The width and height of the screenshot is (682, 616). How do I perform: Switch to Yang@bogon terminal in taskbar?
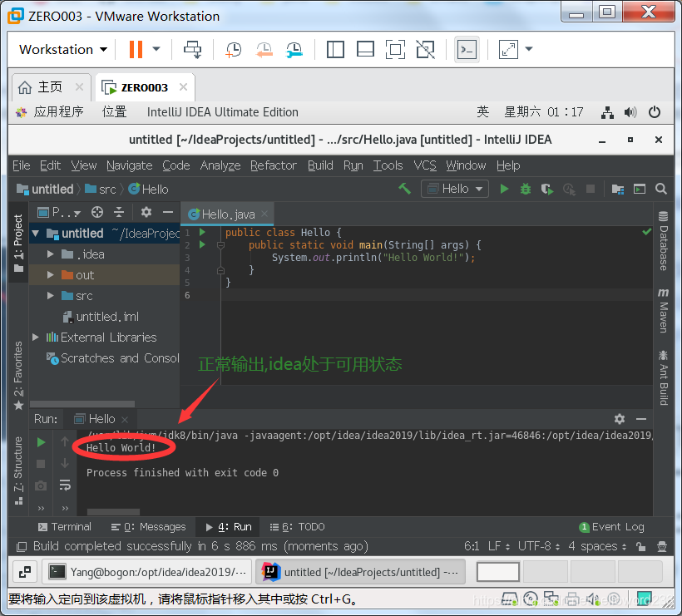click(x=148, y=572)
